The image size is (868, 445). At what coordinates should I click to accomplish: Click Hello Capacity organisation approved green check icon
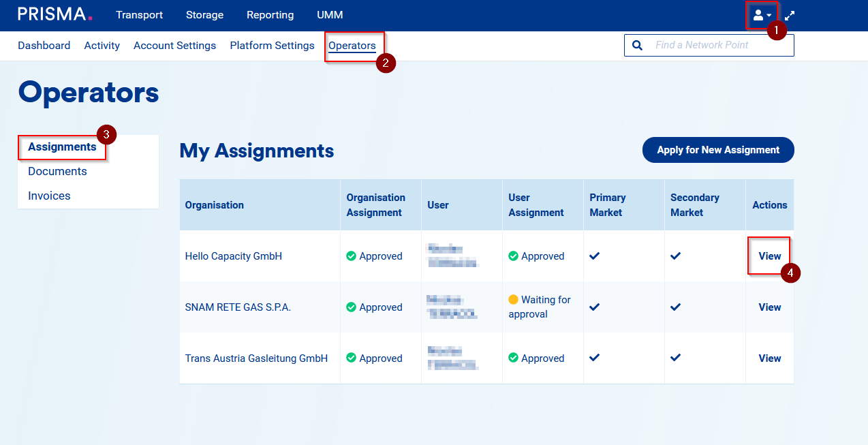point(351,256)
